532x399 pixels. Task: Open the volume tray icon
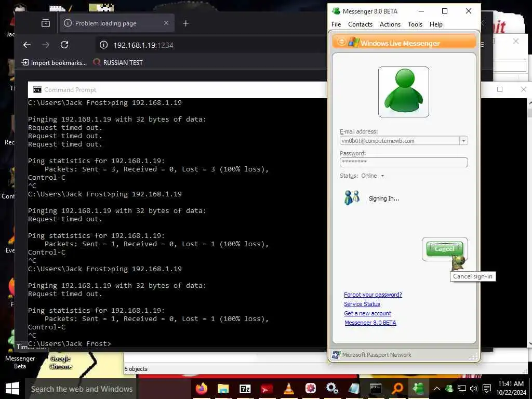pos(474,389)
